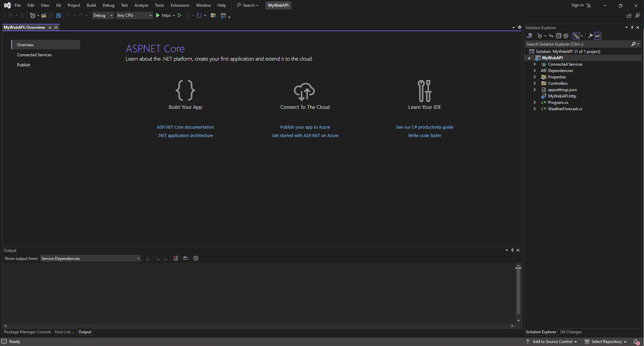Toggle nested files view in Solution Explorer
This screenshot has width=644, height=346.
pos(576,36)
